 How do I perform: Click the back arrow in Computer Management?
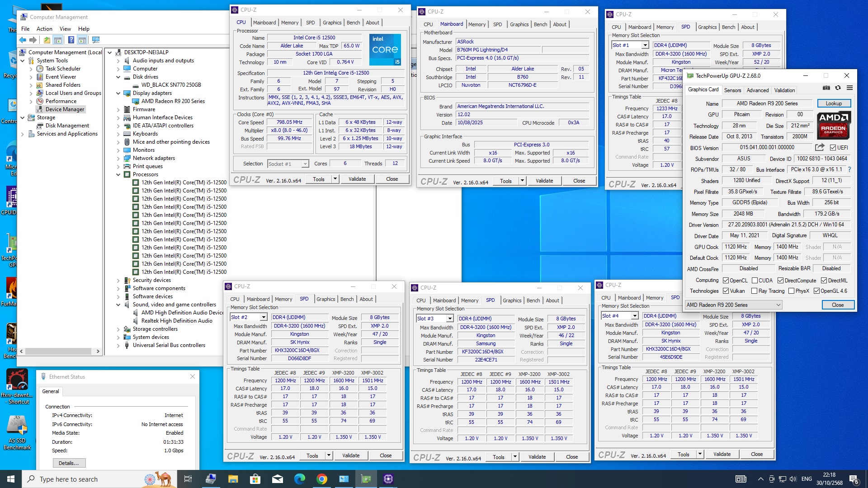pos(23,40)
